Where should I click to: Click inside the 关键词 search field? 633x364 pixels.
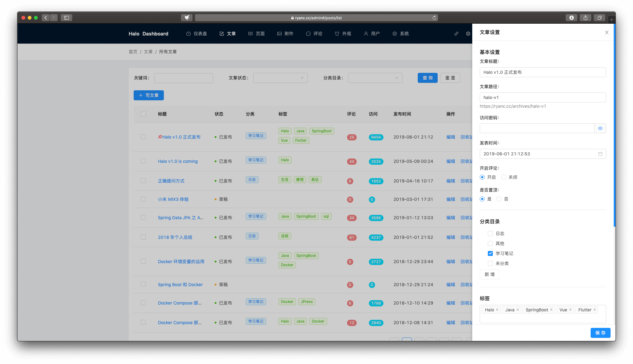[183, 78]
